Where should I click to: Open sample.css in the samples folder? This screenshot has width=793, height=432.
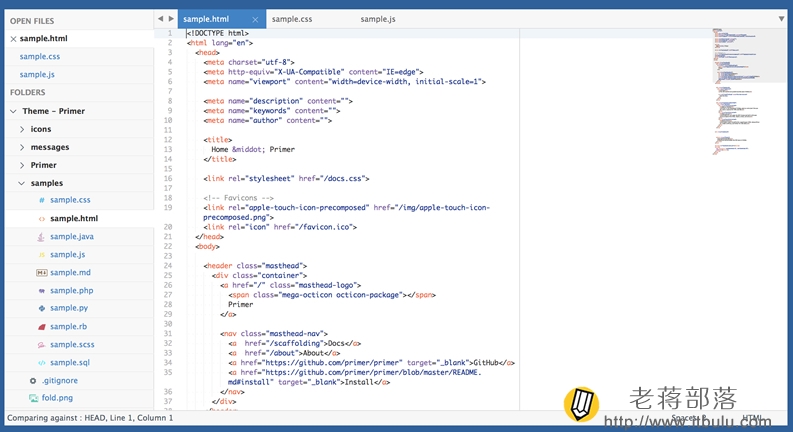(x=70, y=200)
